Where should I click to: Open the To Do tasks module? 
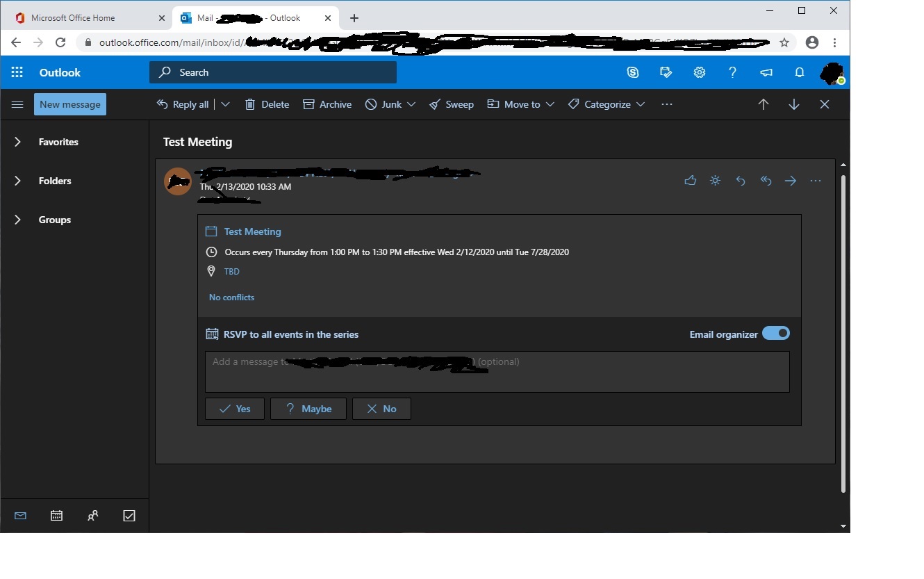pos(129,516)
